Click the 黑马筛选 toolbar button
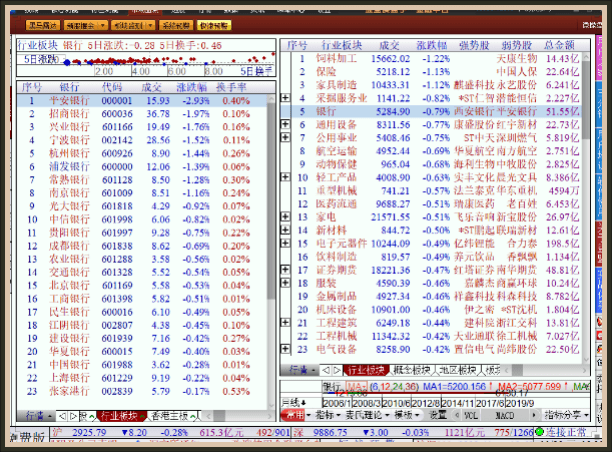Viewport: 612px width, 452px height. click(43, 25)
